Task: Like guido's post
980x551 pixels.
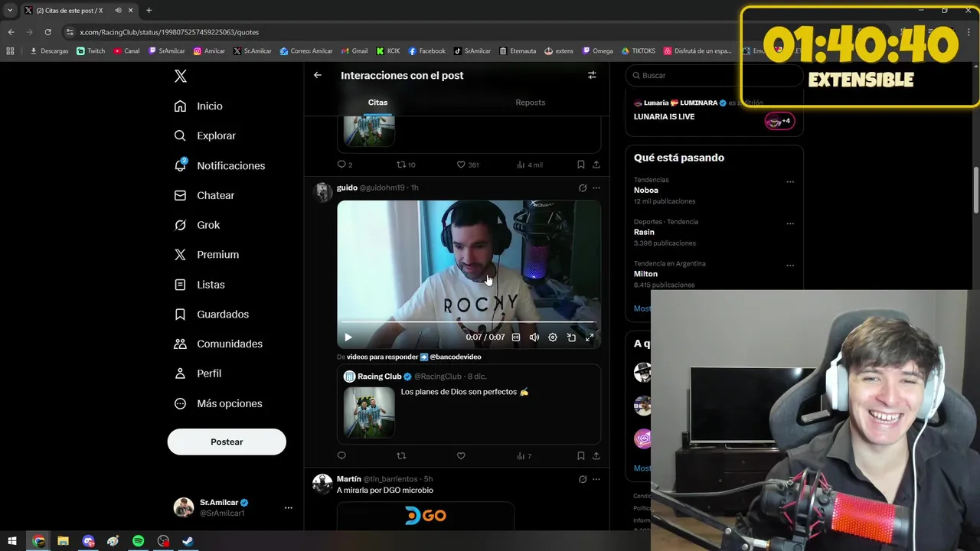Action: point(461,456)
